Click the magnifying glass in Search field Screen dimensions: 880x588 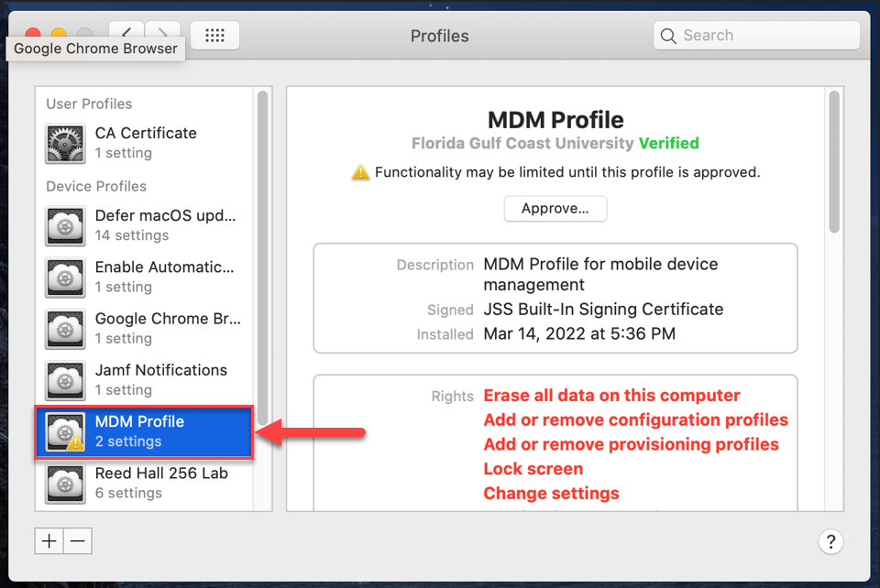click(x=668, y=36)
